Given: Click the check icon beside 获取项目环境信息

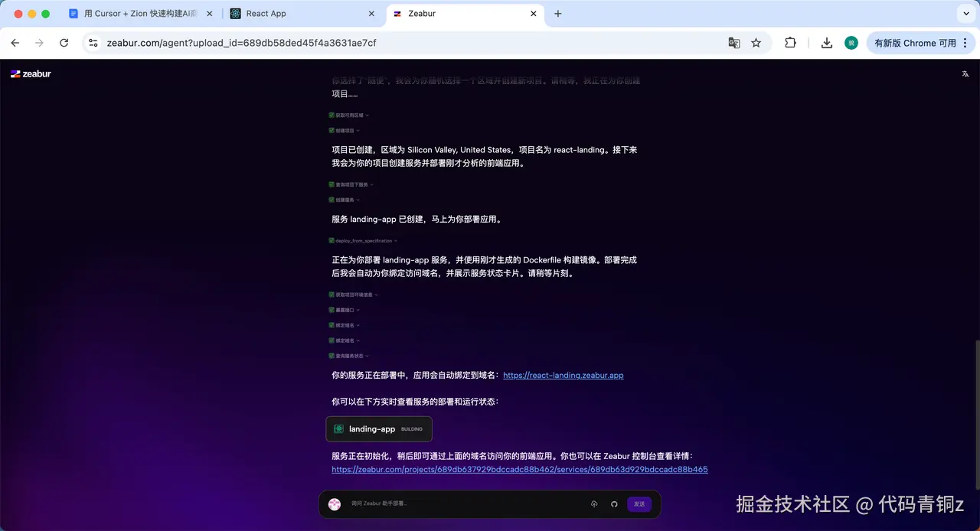Looking at the screenshot, I should (332, 295).
